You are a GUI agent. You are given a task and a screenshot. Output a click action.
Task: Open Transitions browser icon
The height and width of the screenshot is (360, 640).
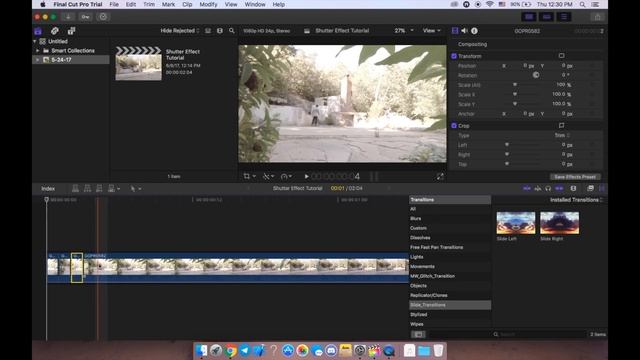[x=602, y=188]
